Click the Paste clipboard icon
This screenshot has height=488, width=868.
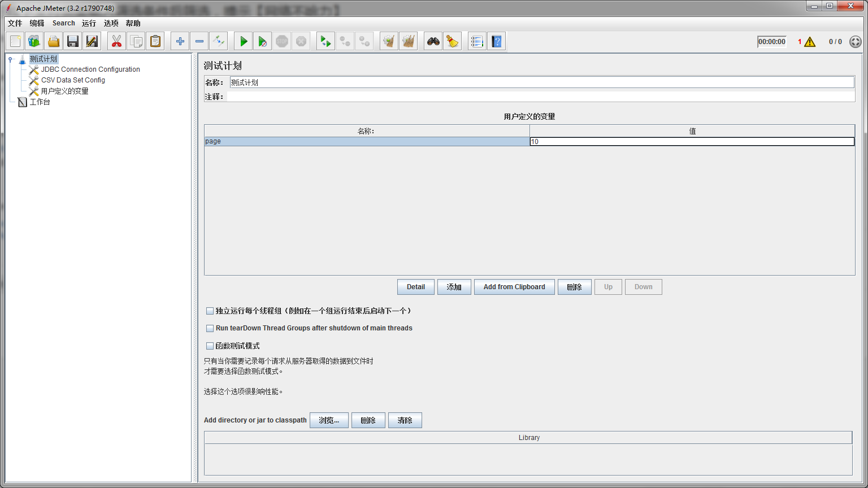[155, 41]
